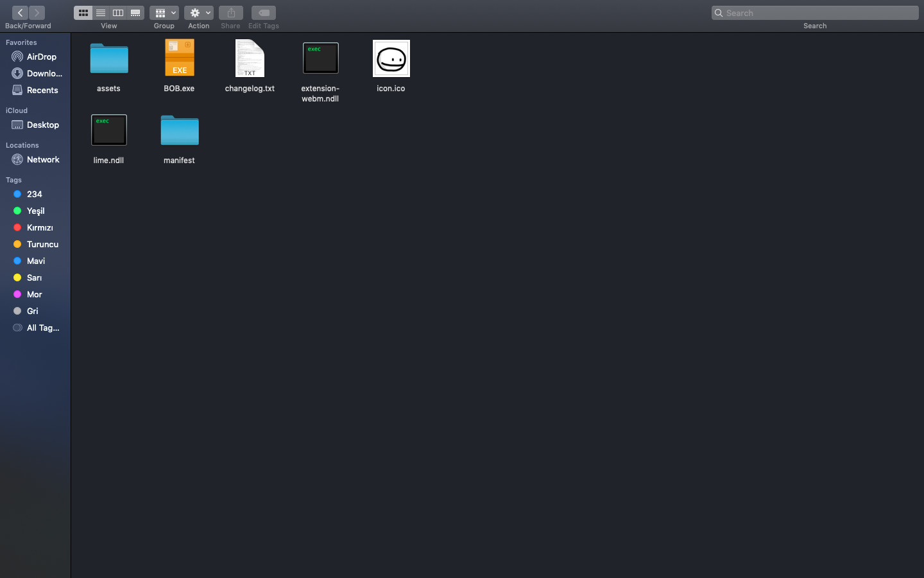The height and width of the screenshot is (578, 924).
Task: Click the Search field
Action: click(815, 13)
